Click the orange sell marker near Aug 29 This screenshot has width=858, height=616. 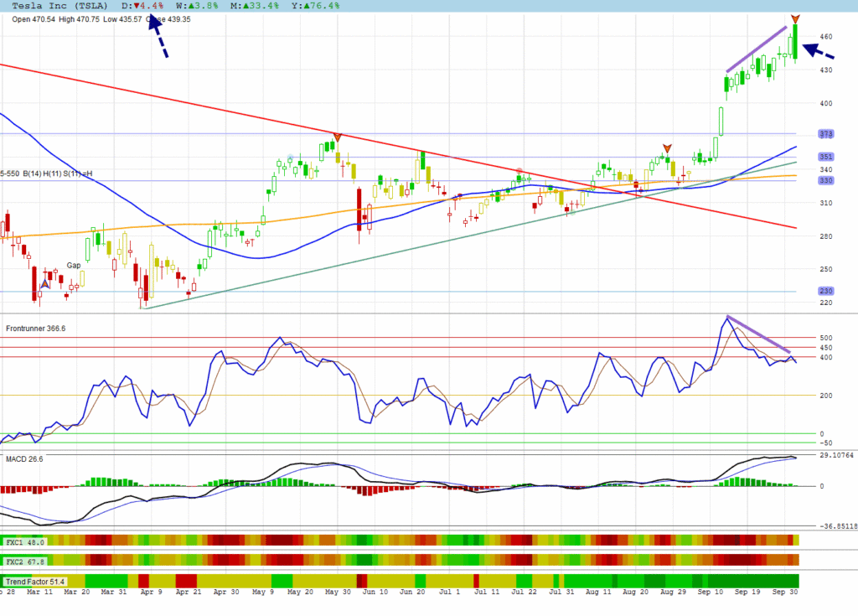coord(667,148)
